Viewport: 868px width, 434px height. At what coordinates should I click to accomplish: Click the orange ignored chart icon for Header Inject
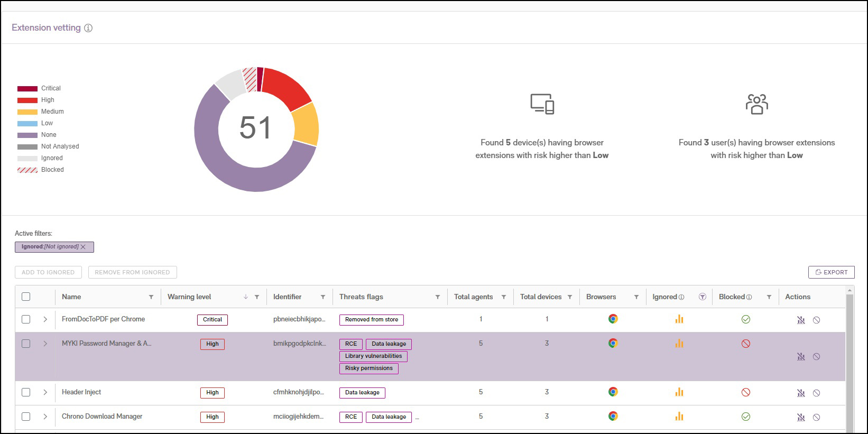pyautogui.click(x=679, y=392)
